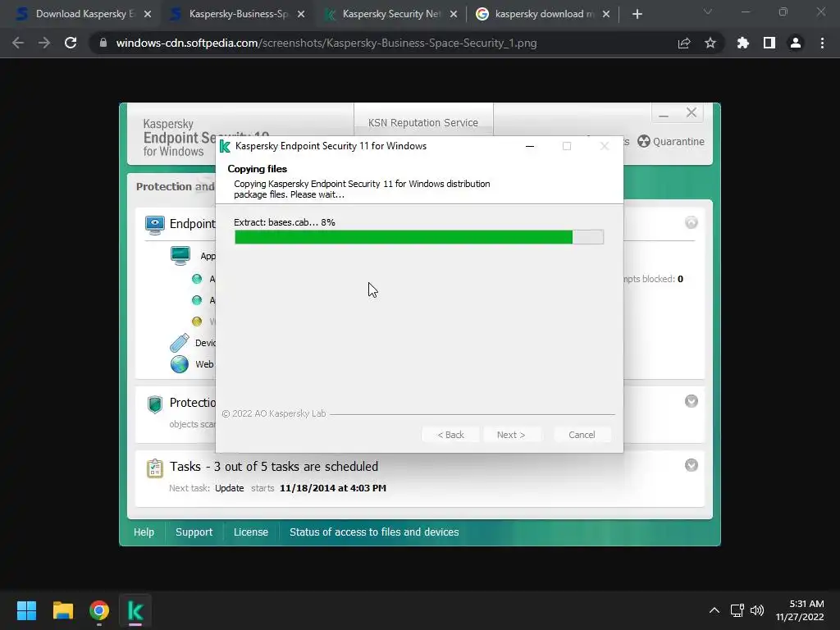Expand the Tasks section arrow
This screenshot has height=630, width=840.
pyautogui.click(x=691, y=466)
